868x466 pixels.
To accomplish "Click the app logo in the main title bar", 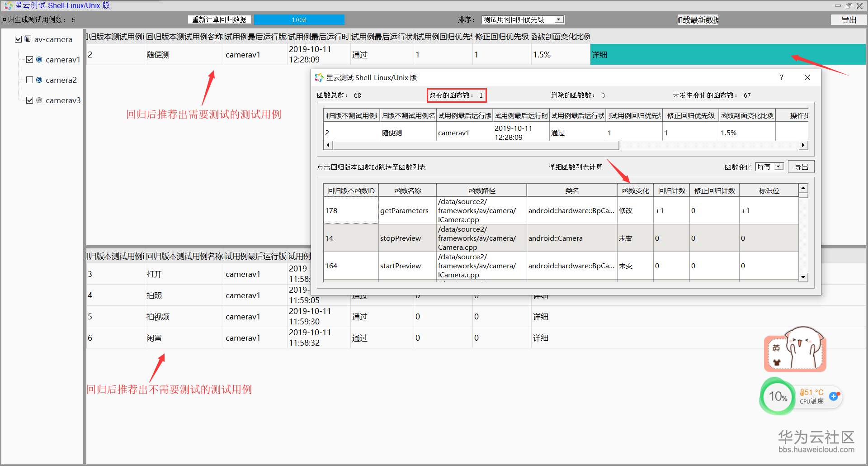I will click(x=8, y=5).
